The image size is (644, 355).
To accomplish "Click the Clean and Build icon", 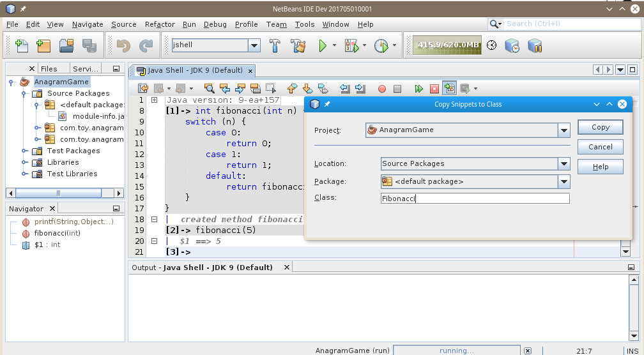I will coord(298,45).
